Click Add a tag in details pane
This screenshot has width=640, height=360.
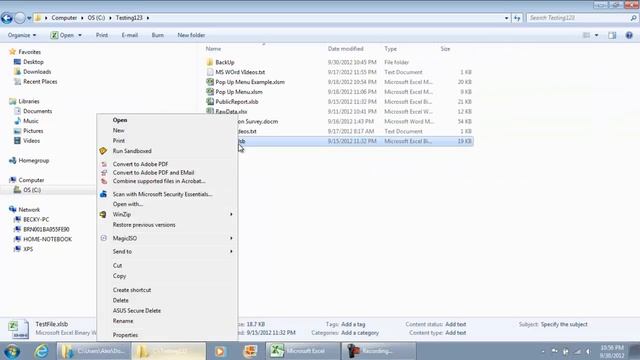(353, 324)
